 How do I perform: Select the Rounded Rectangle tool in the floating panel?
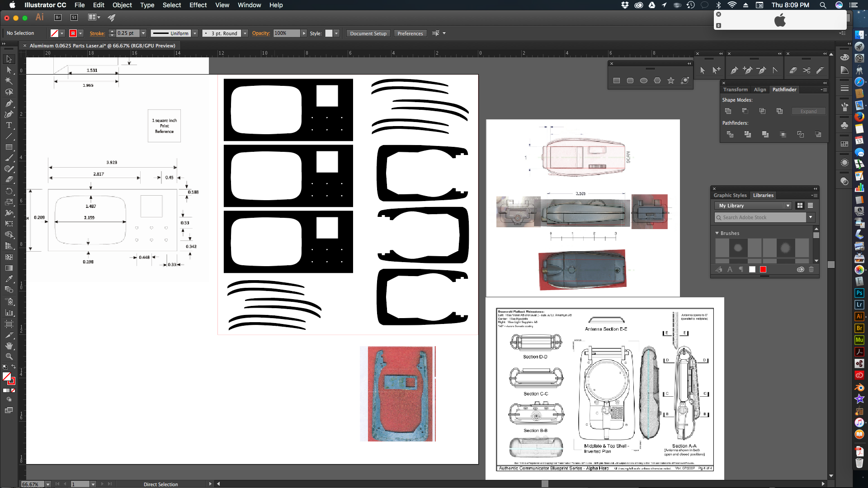(x=630, y=80)
